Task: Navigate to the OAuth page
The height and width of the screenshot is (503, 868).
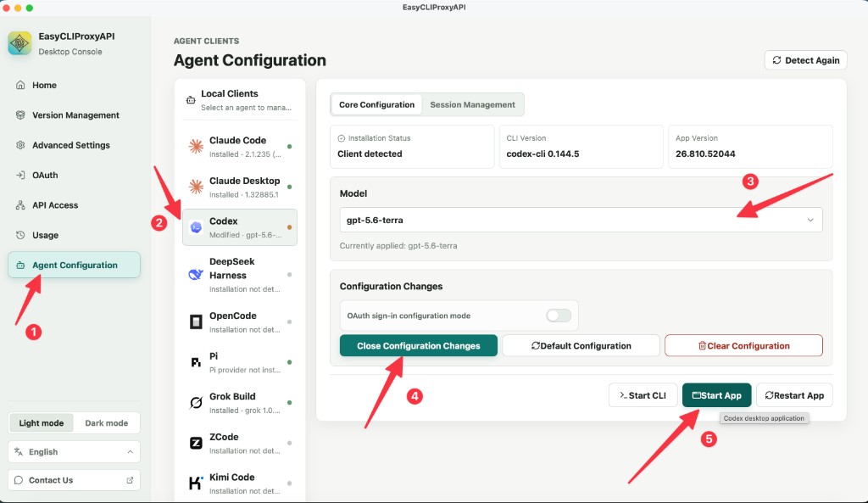Action: coord(74,175)
